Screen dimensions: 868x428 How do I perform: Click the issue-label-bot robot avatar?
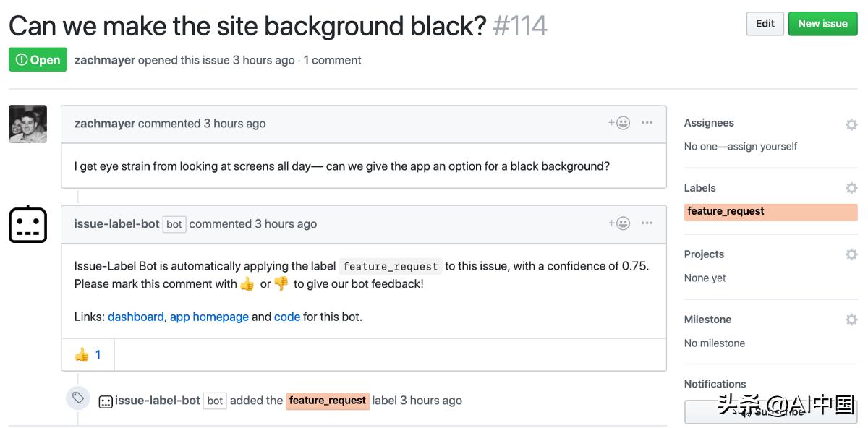coord(27,224)
